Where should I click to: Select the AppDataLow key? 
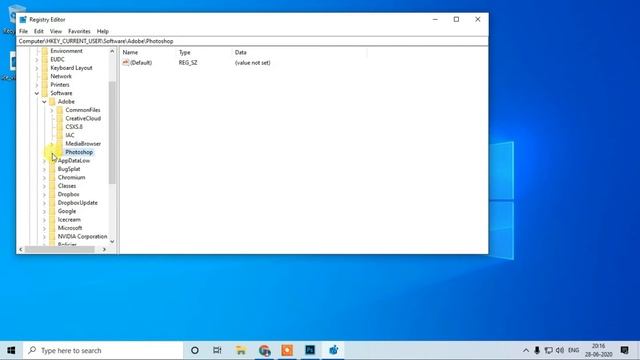(x=74, y=160)
